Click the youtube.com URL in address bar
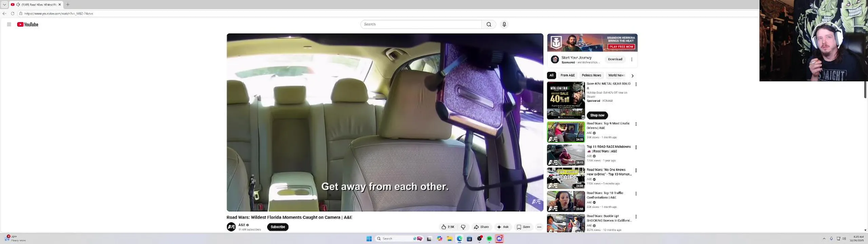 pyautogui.click(x=59, y=14)
